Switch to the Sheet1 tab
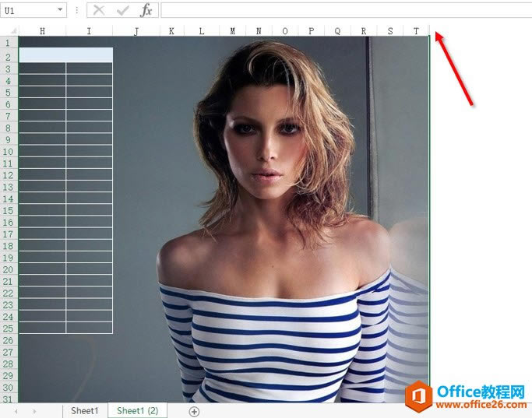The width and height of the screenshot is (532, 418). pyautogui.click(x=85, y=411)
